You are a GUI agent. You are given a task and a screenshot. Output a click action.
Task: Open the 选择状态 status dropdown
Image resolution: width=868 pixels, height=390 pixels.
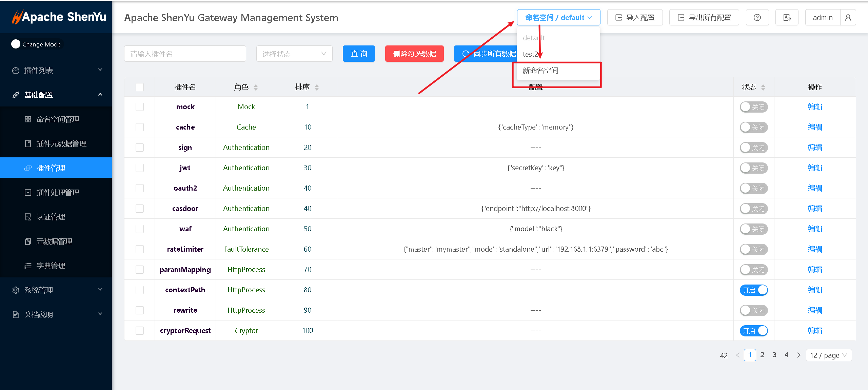point(294,54)
